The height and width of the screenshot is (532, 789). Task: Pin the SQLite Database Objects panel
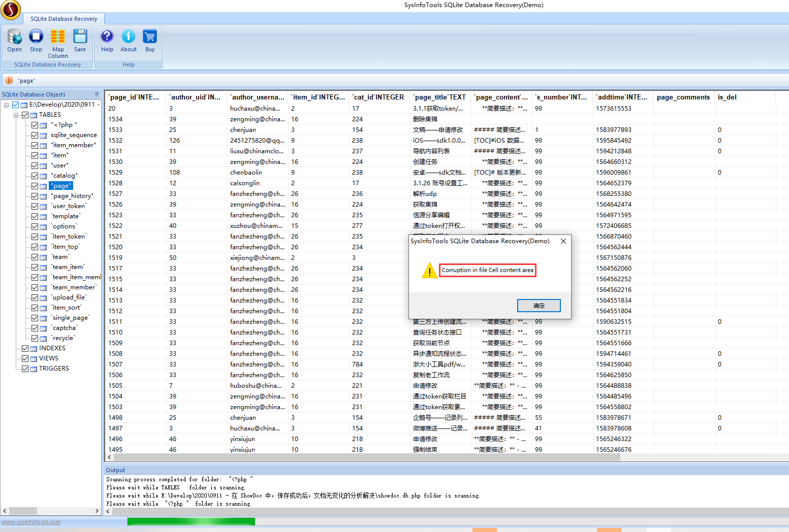(x=97, y=94)
